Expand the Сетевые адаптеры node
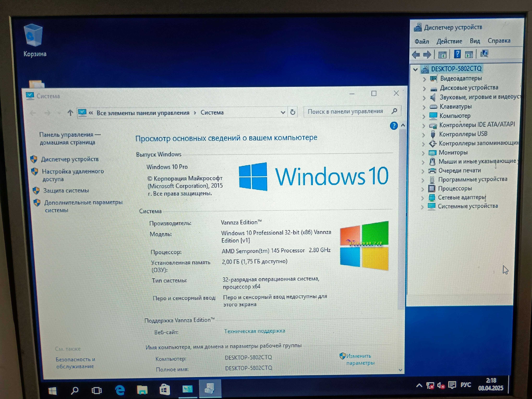 point(423,198)
